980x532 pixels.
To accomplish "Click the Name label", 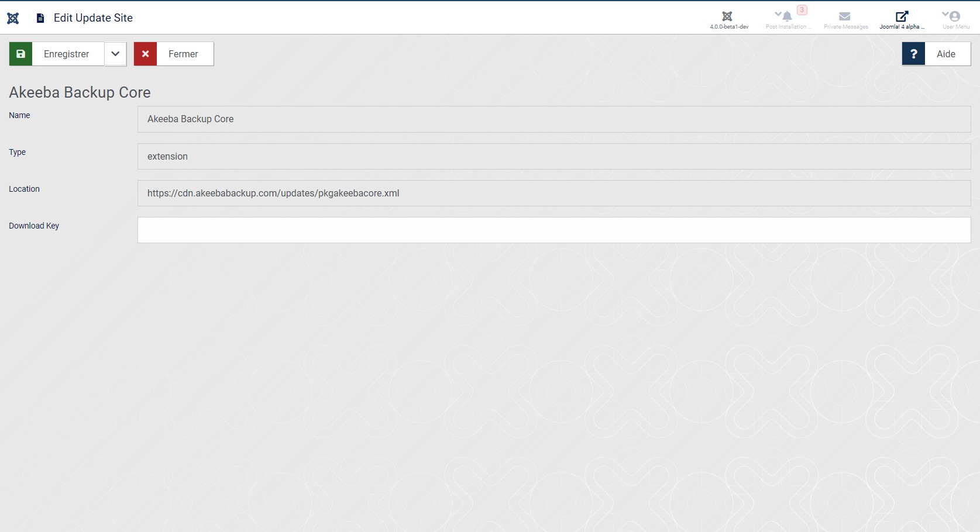I will coord(19,115).
